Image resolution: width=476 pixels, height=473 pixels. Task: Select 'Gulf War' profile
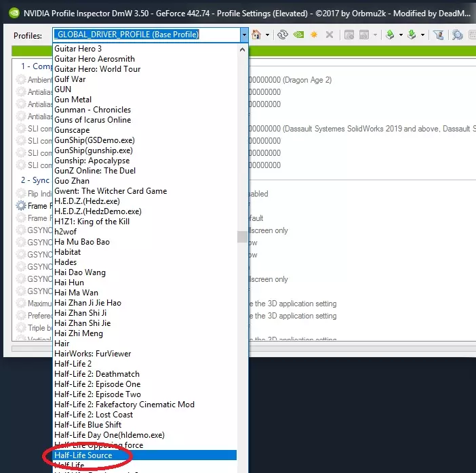145,79
